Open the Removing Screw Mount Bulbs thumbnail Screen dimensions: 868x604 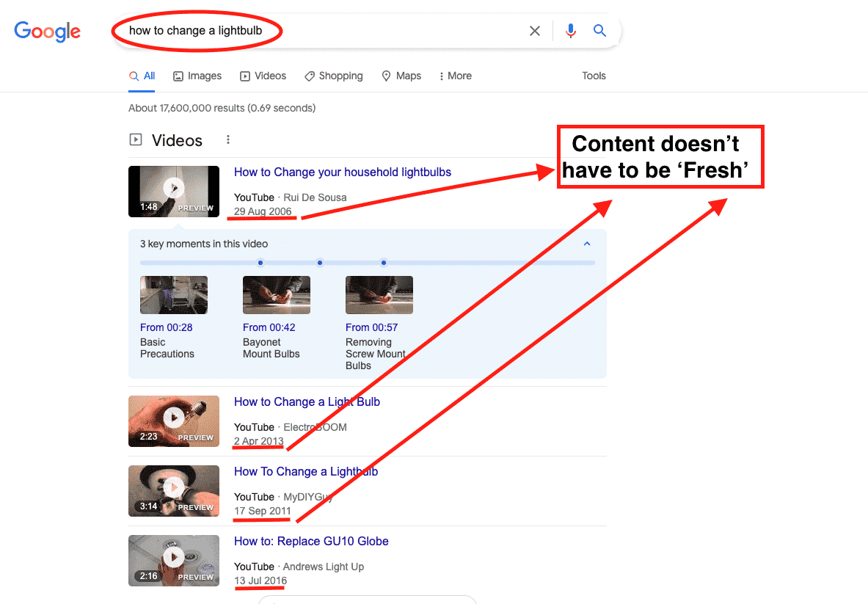[x=379, y=295]
